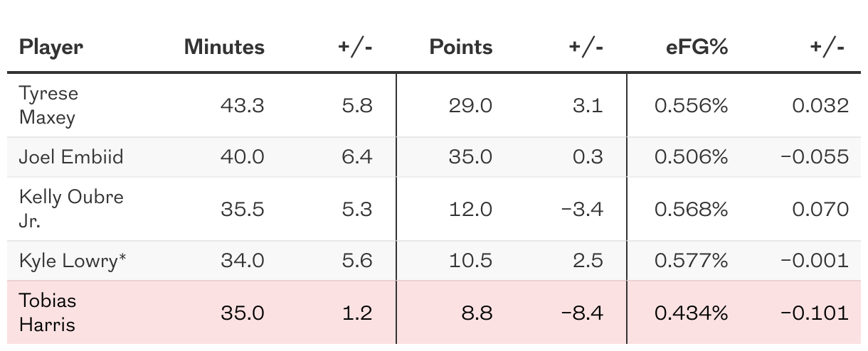Select the Tyrese Maxey player cell

coord(48,105)
